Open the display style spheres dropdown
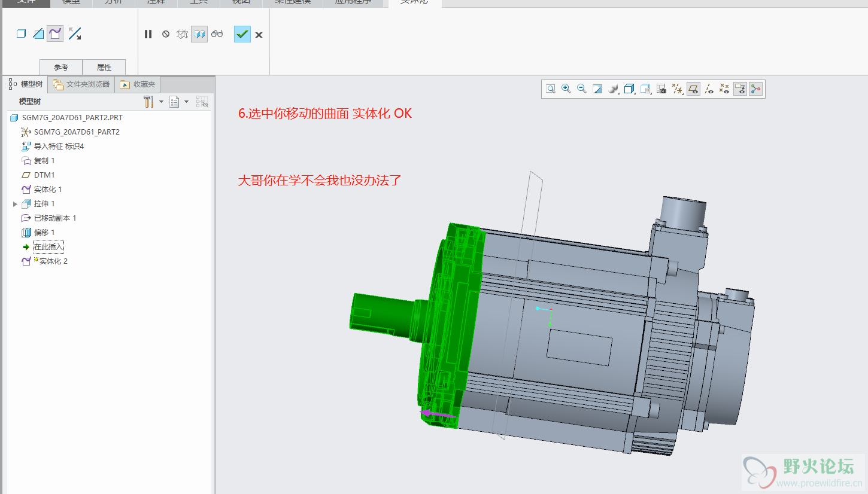The height and width of the screenshot is (494, 868). click(613, 89)
